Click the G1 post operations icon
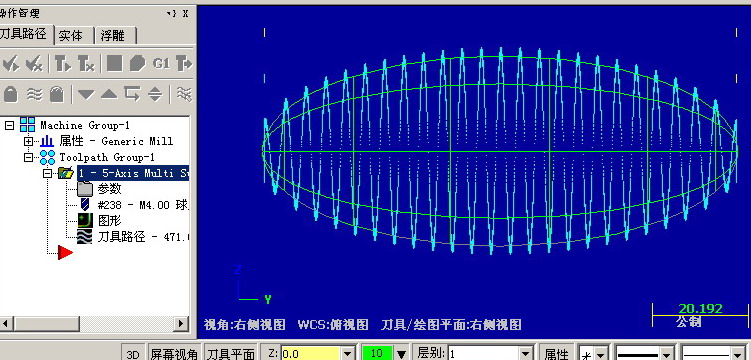The image size is (751, 360). coord(161,63)
